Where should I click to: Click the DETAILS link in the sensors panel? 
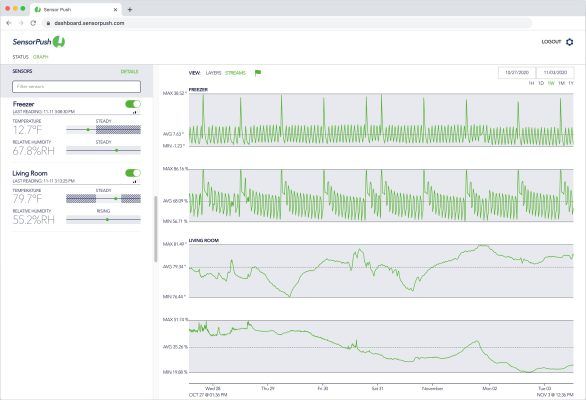click(130, 71)
